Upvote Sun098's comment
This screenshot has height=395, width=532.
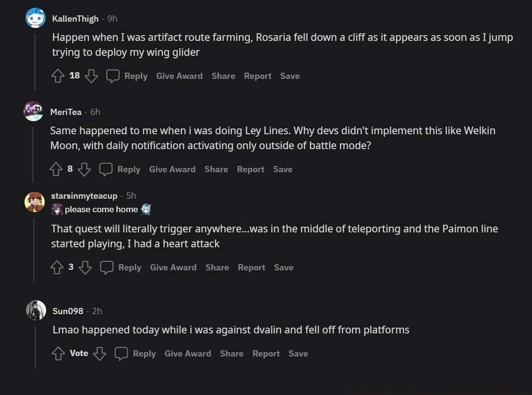pos(58,354)
